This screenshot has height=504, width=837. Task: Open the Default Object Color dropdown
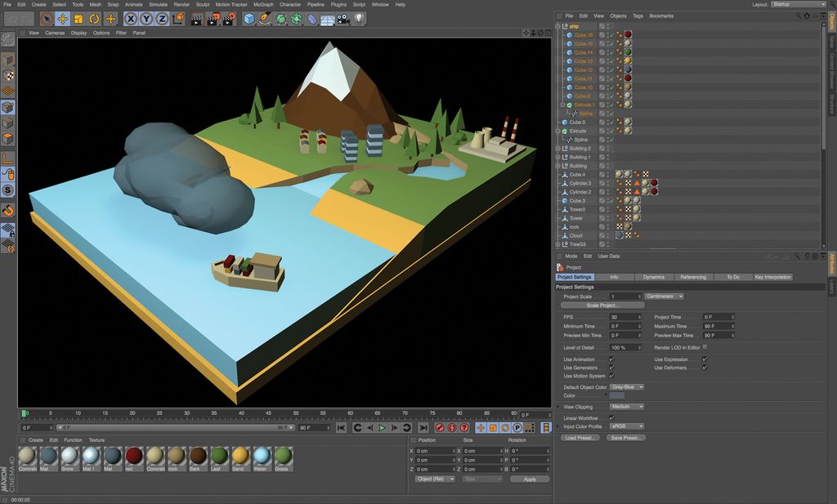626,386
